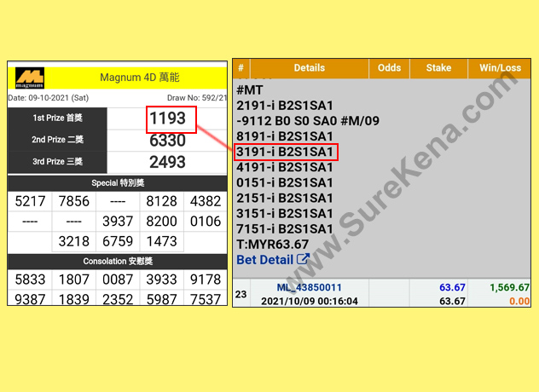
Task: Click bet line 2151-i B2S1SA1
Action: (x=285, y=199)
